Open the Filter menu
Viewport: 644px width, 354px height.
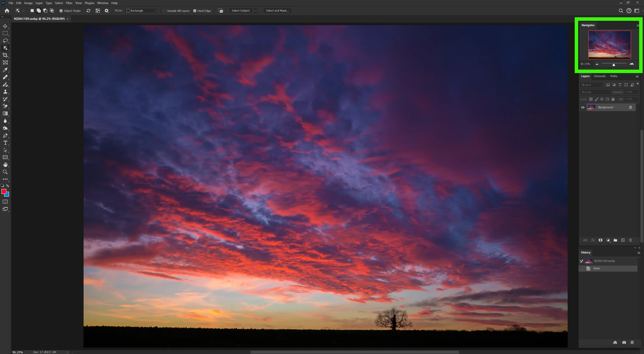pos(69,3)
